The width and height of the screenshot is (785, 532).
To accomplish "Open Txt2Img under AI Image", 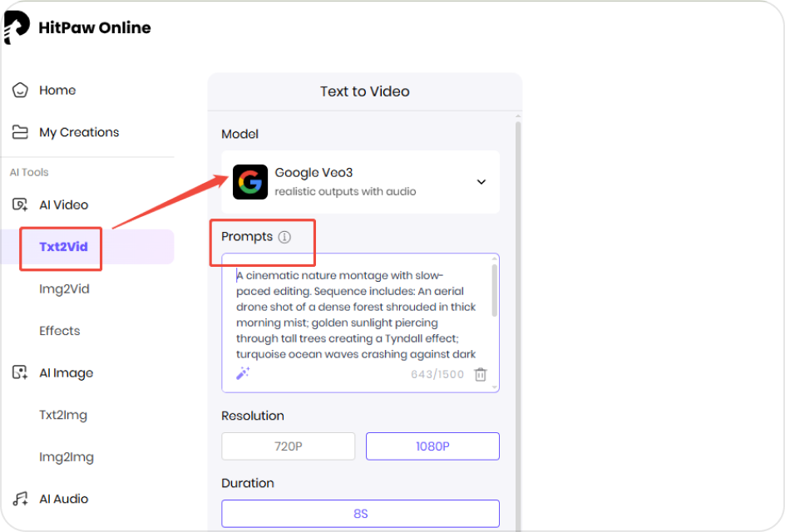I will [63, 415].
